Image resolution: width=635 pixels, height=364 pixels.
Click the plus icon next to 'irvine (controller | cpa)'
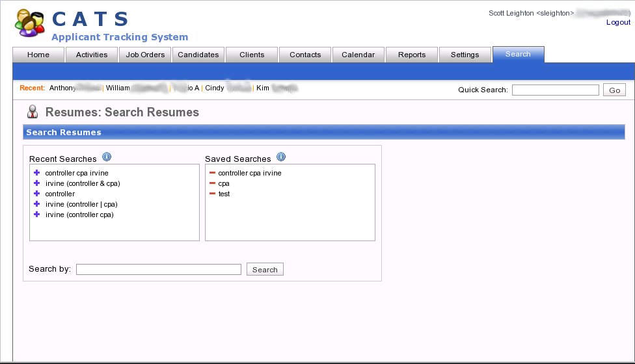coord(37,204)
